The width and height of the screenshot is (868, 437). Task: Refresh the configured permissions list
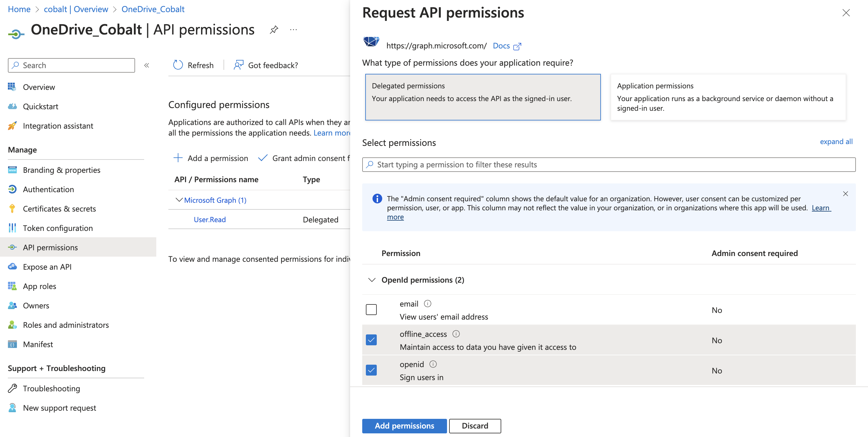194,65
